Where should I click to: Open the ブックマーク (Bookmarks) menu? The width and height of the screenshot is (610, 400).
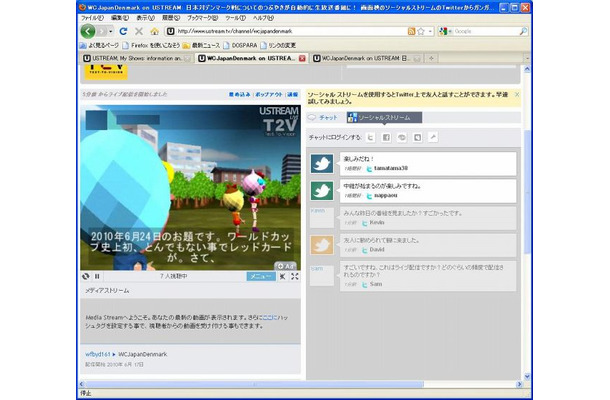(202, 18)
